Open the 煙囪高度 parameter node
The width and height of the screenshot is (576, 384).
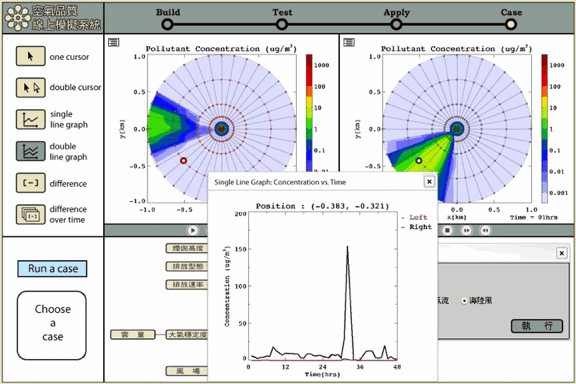tap(187, 248)
